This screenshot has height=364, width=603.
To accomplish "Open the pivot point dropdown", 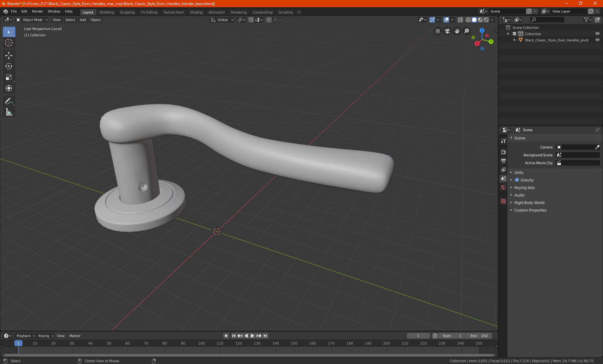I will click(241, 20).
